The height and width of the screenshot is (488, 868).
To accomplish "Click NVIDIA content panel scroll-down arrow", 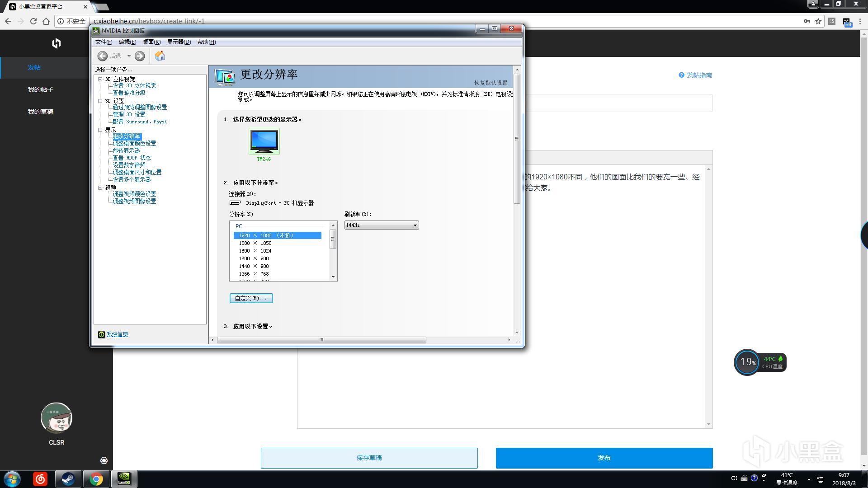I will coord(517,333).
